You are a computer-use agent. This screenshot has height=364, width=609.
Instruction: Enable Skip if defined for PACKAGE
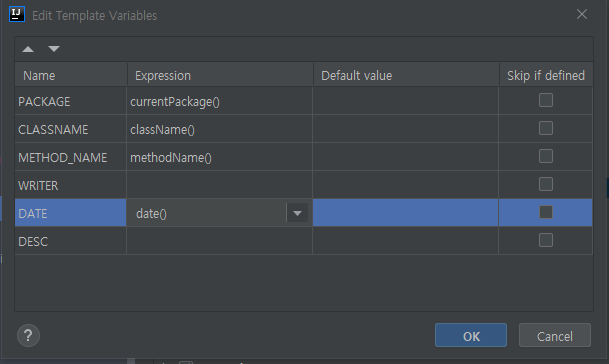(x=546, y=100)
